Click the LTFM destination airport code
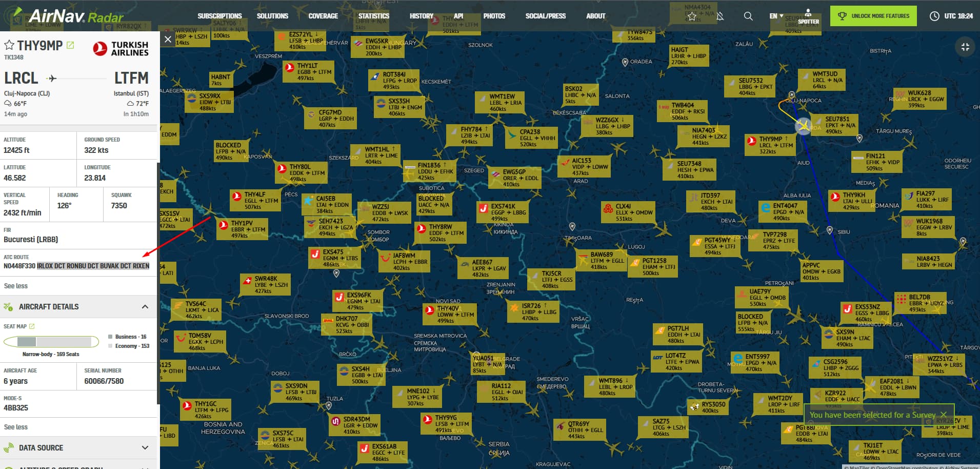Screen dimensions: 980x469 131,78
